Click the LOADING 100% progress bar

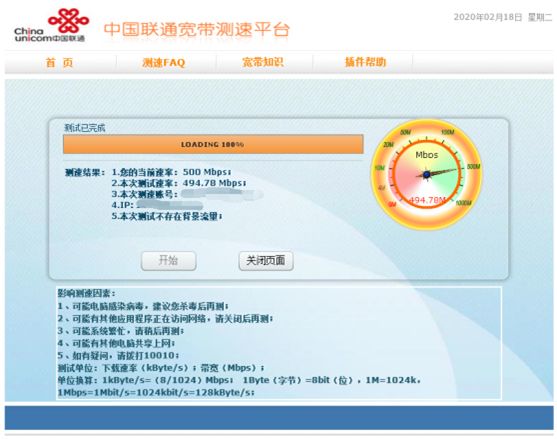click(213, 144)
